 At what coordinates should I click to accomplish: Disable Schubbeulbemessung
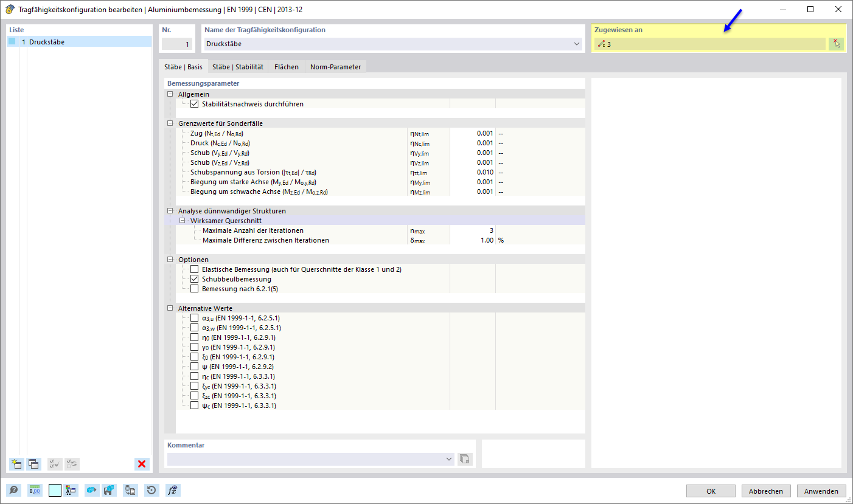(194, 278)
